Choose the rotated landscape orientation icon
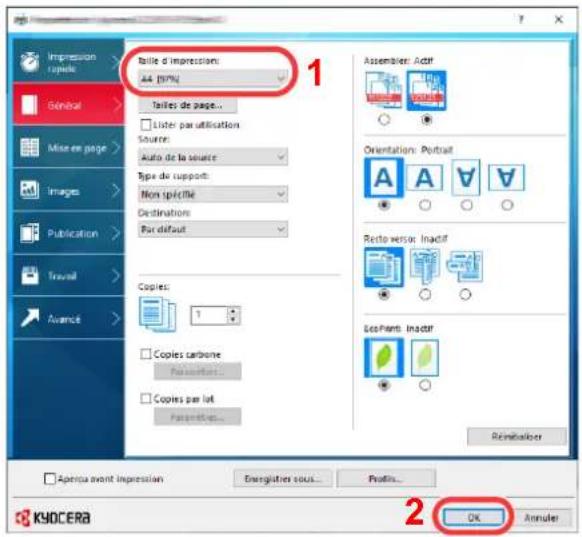 pos(507,178)
